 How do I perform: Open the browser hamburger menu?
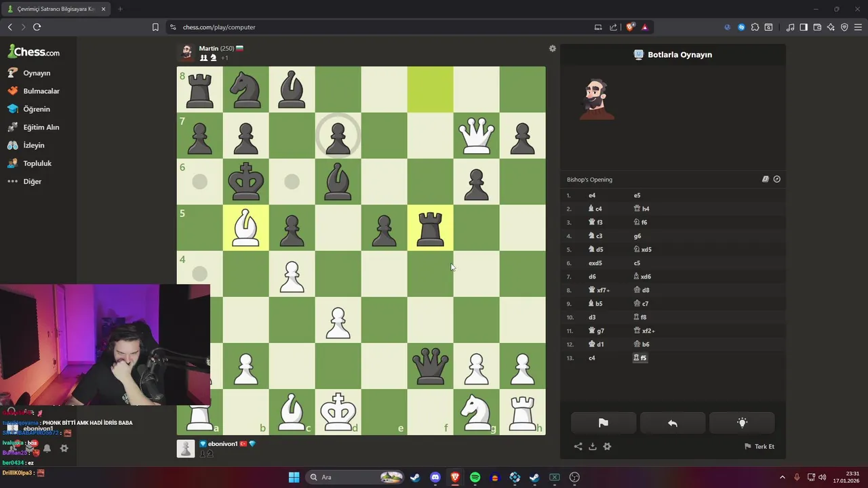coord(858,27)
